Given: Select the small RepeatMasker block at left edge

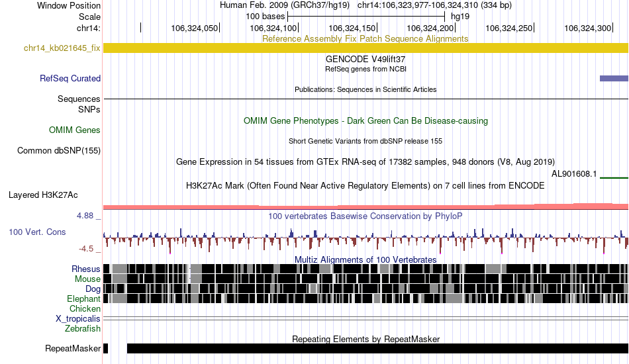Looking at the screenshot, I should (x=105, y=348).
